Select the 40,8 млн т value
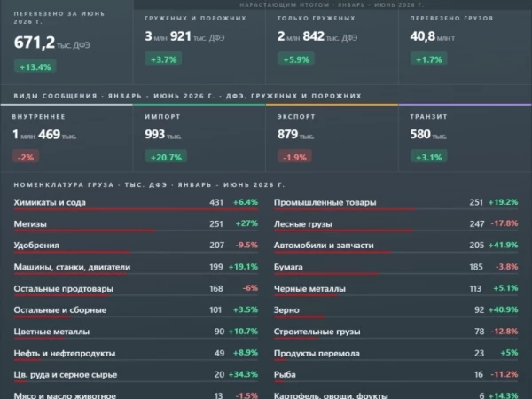The width and height of the screenshot is (532, 399). [x=433, y=36]
